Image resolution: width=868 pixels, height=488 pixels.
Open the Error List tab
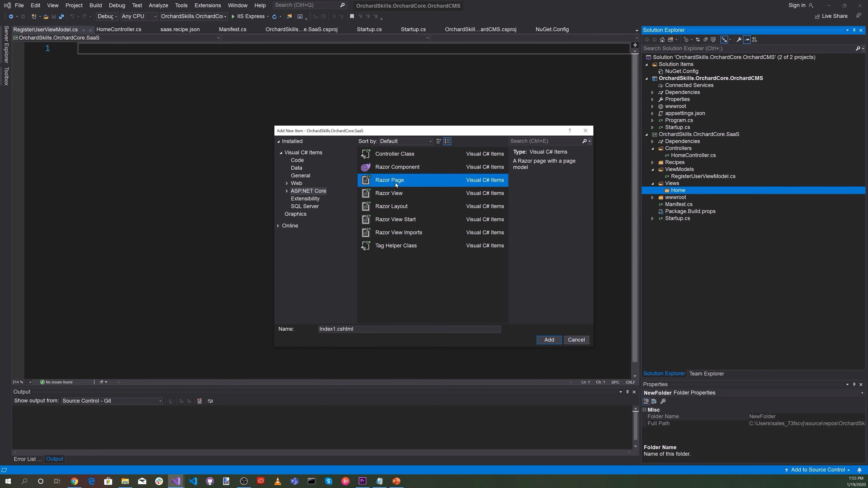point(28,459)
